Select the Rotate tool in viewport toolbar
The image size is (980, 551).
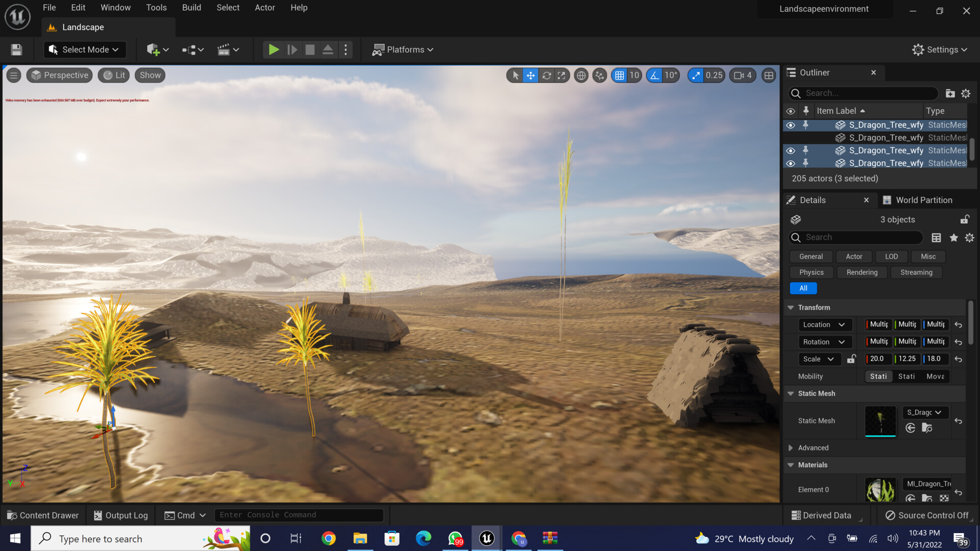(546, 75)
